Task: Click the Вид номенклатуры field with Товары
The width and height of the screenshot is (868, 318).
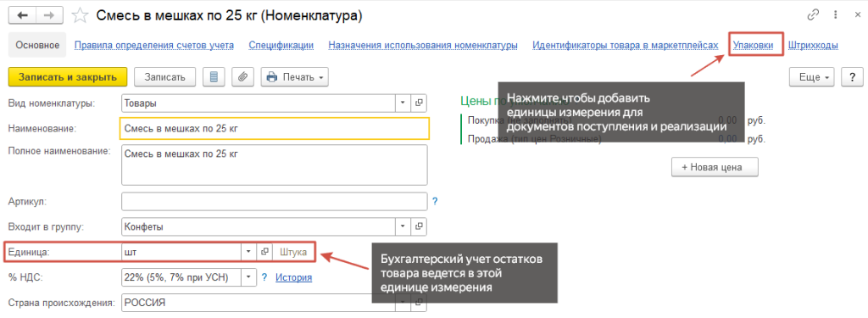Action: tap(258, 103)
